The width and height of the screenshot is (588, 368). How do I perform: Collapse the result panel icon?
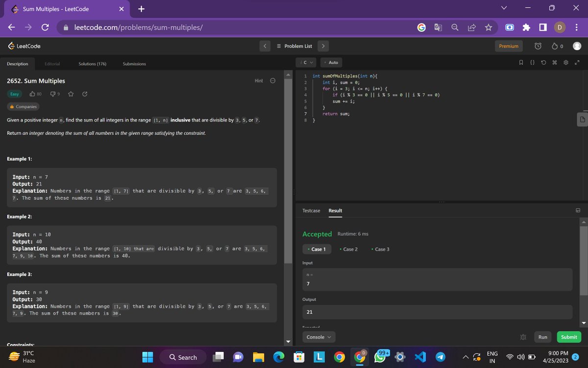click(x=578, y=210)
